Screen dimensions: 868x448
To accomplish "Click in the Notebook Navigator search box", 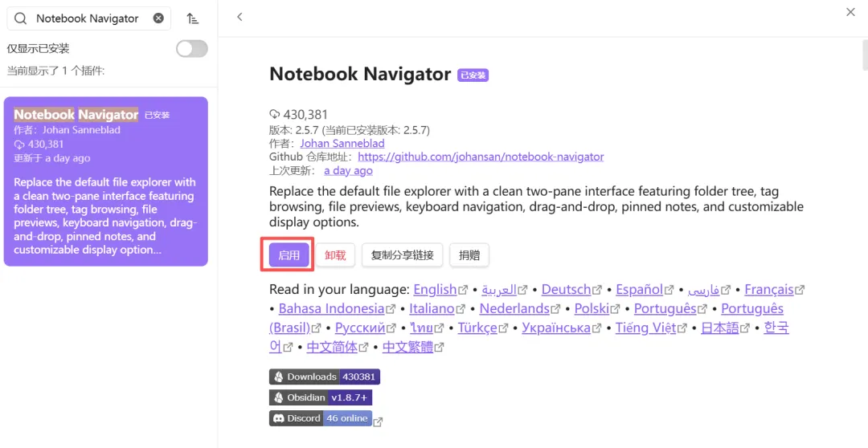I will coord(88,18).
